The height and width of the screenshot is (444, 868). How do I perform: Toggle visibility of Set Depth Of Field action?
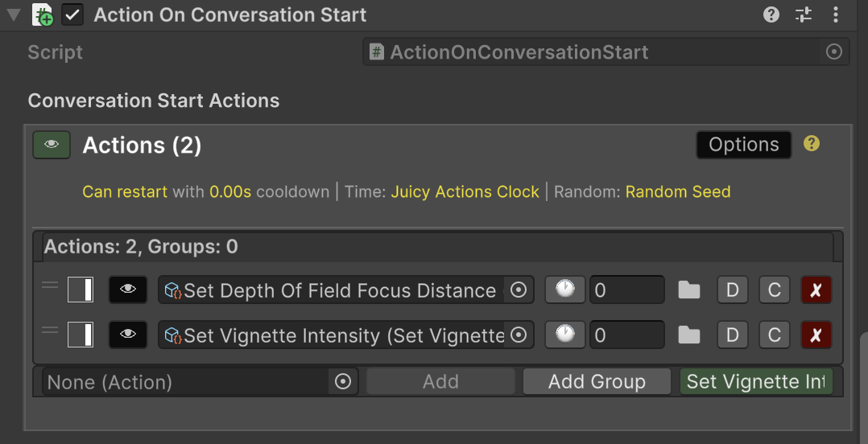(128, 290)
